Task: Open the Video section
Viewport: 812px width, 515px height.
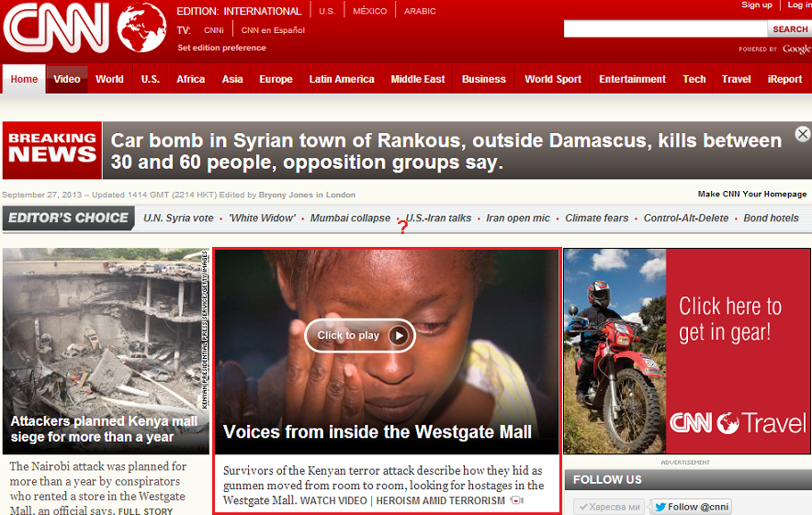Action: tap(67, 79)
